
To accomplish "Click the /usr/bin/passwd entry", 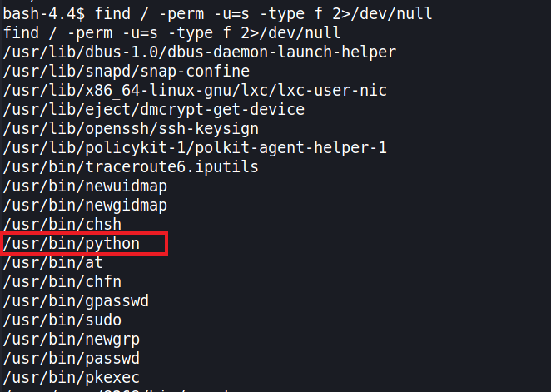I will click(72, 359).
